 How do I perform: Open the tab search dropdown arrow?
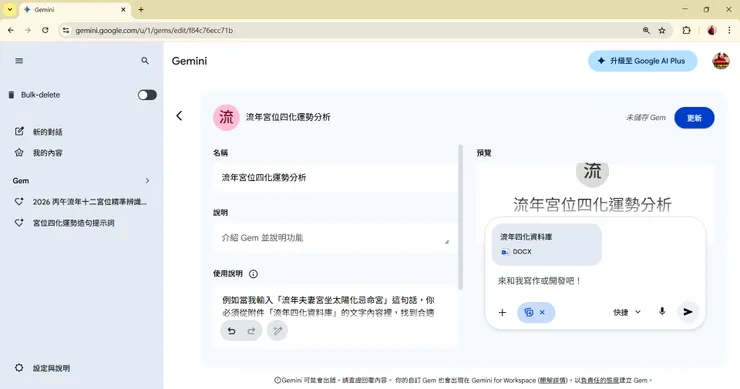9,9
